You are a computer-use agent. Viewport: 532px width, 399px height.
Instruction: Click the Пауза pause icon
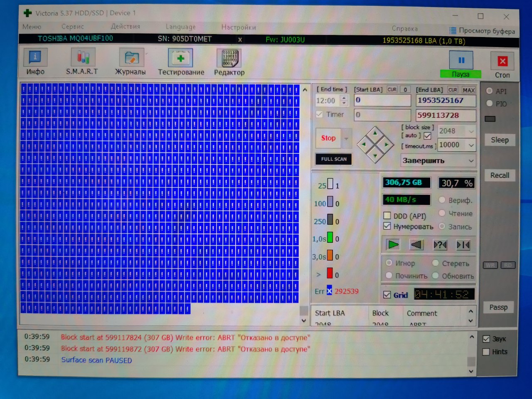point(461,60)
